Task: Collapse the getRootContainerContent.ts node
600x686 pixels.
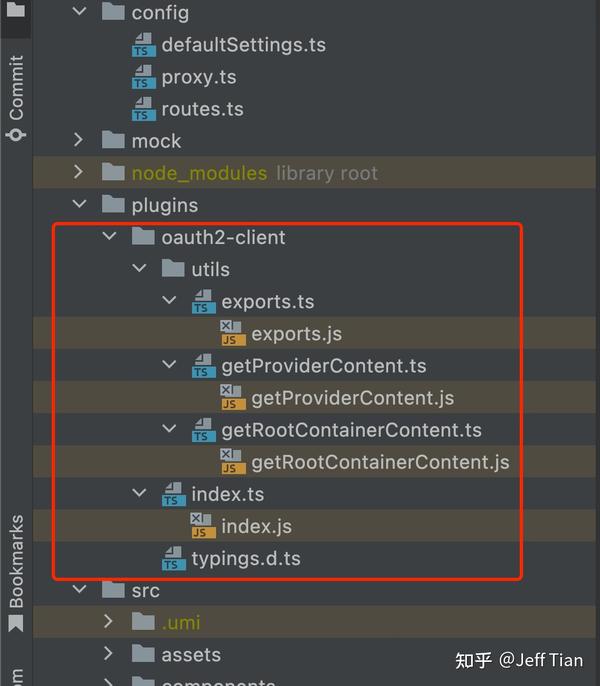Action: tap(169, 429)
